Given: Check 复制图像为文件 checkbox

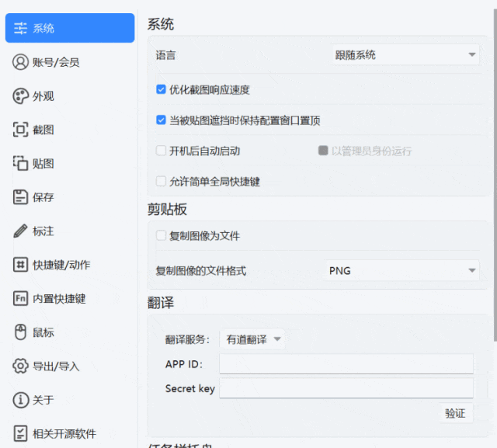Looking at the screenshot, I should tap(161, 235).
